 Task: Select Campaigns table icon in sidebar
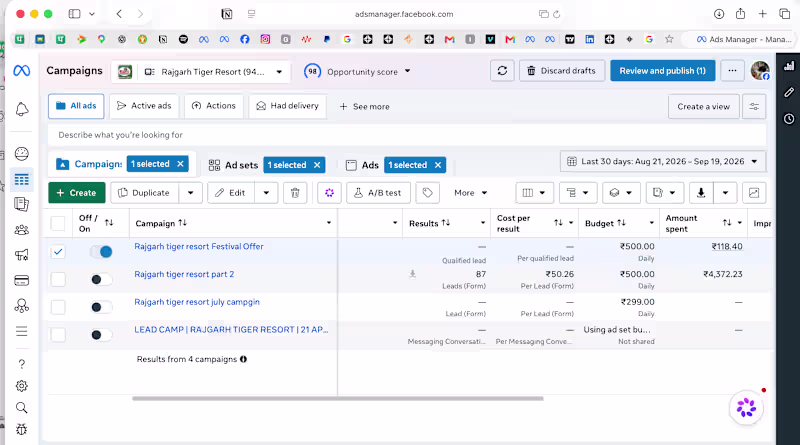21,180
